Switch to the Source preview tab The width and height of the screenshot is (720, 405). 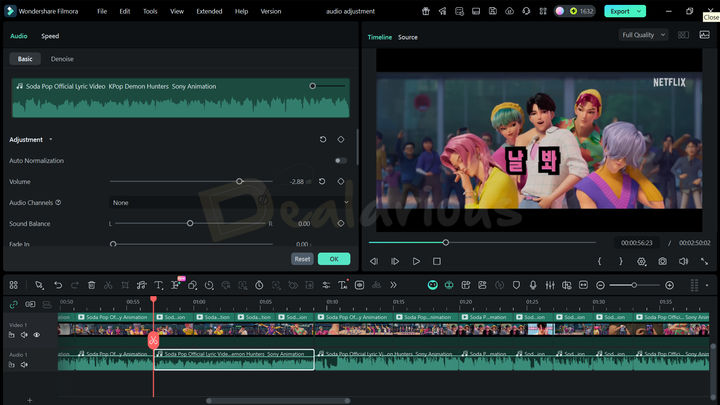[x=408, y=37]
